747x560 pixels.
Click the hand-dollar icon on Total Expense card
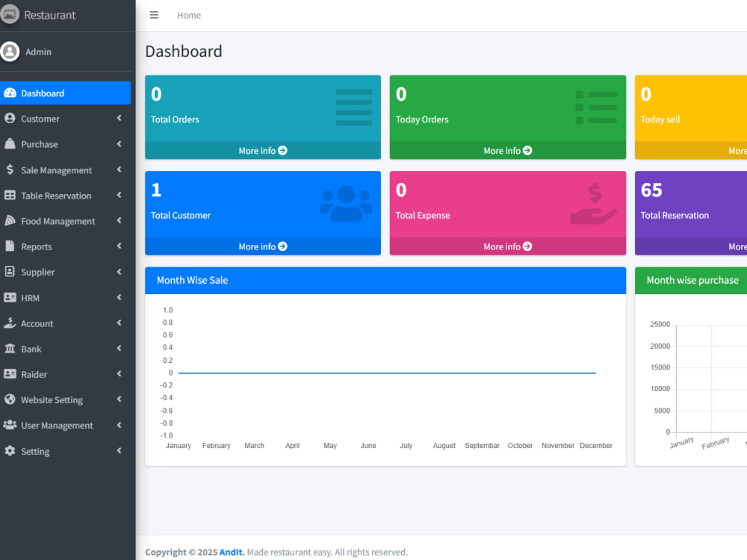(x=594, y=204)
